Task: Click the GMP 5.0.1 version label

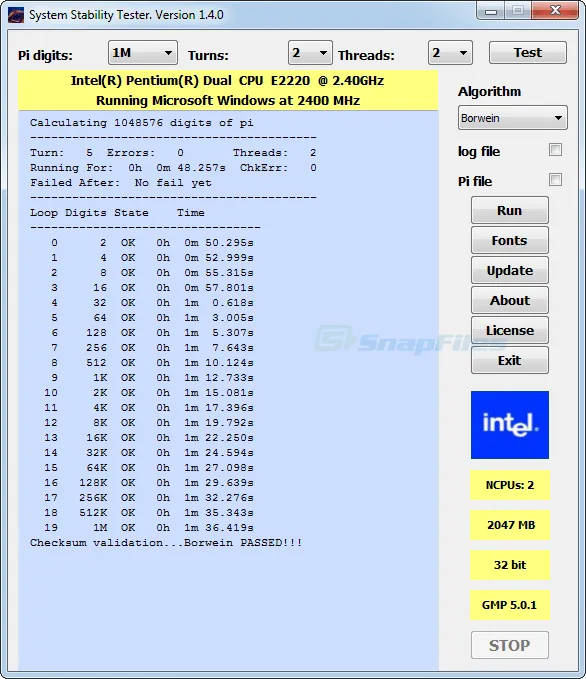Action: (510, 605)
